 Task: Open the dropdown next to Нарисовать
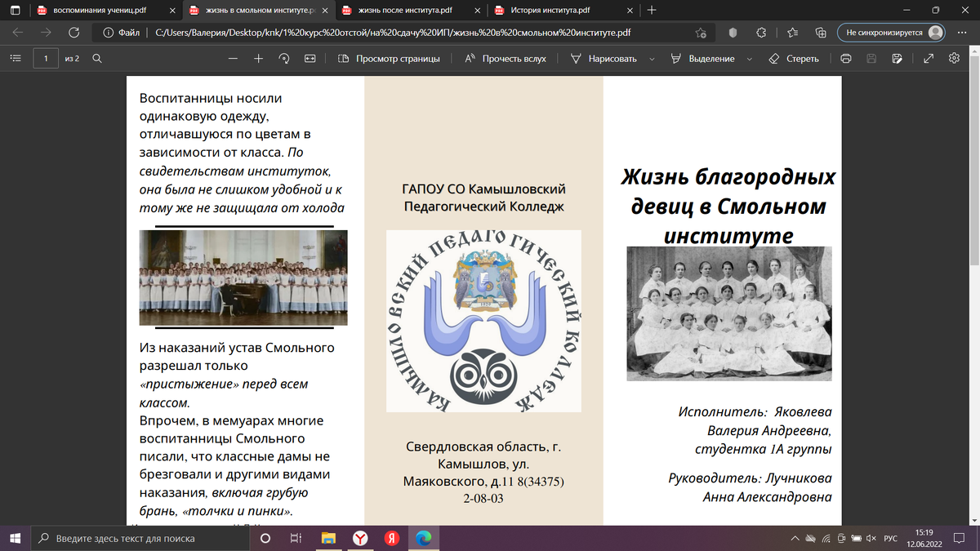coord(650,58)
